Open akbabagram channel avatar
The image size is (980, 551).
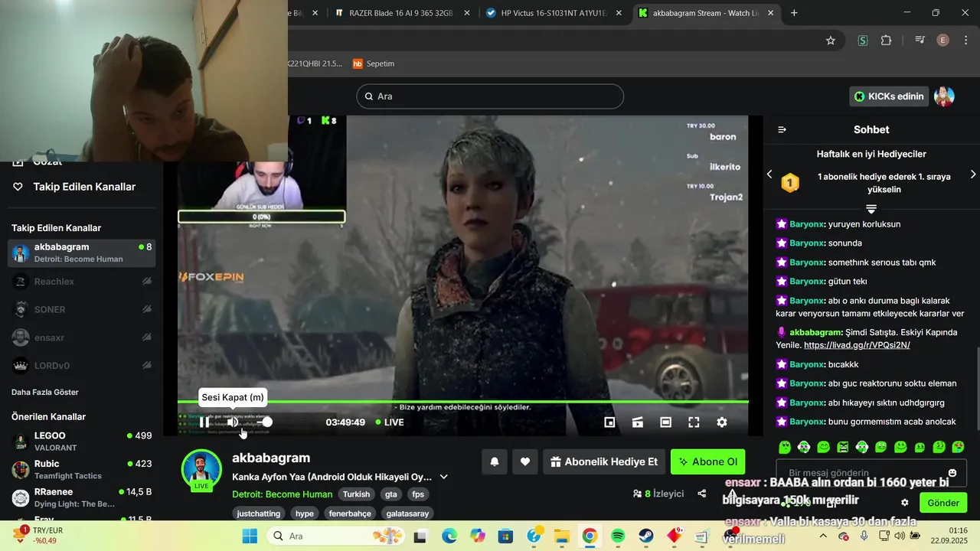201,469
